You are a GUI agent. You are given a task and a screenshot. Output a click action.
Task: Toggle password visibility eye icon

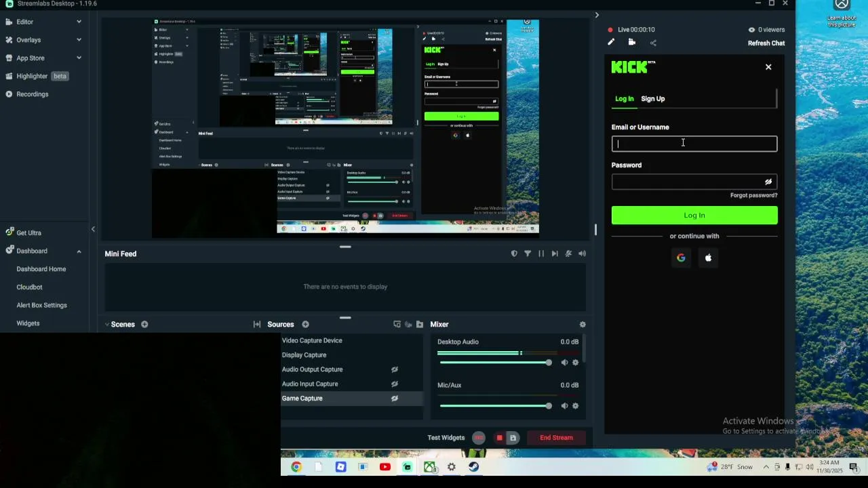coord(768,182)
